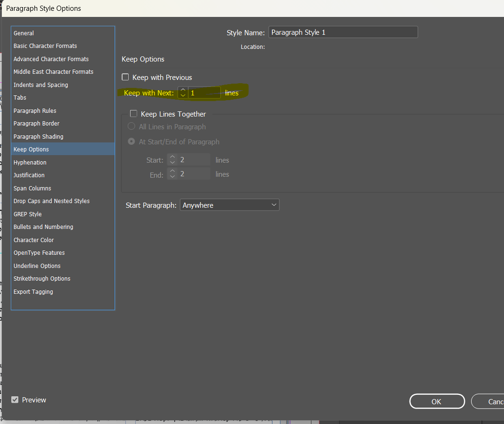The image size is (504, 424).
Task: Confirm with the OK button
Action: (x=437, y=401)
